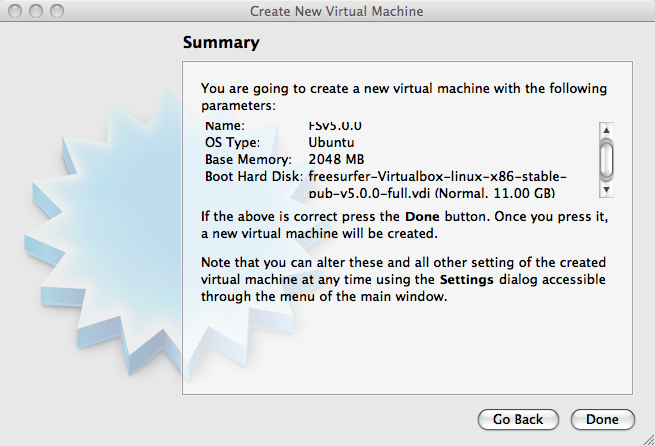The height and width of the screenshot is (446, 655).
Task: Click the parameters list scrollbar thumb
Action: click(606, 158)
